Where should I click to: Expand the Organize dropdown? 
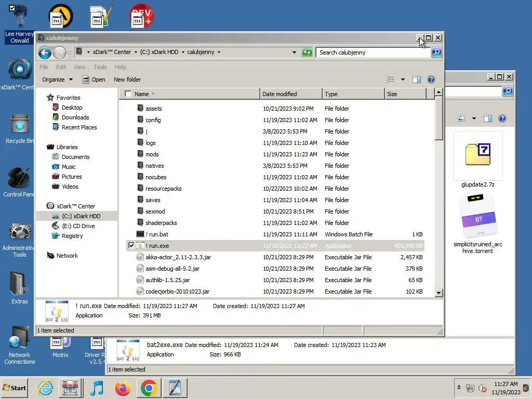click(x=57, y=79)
